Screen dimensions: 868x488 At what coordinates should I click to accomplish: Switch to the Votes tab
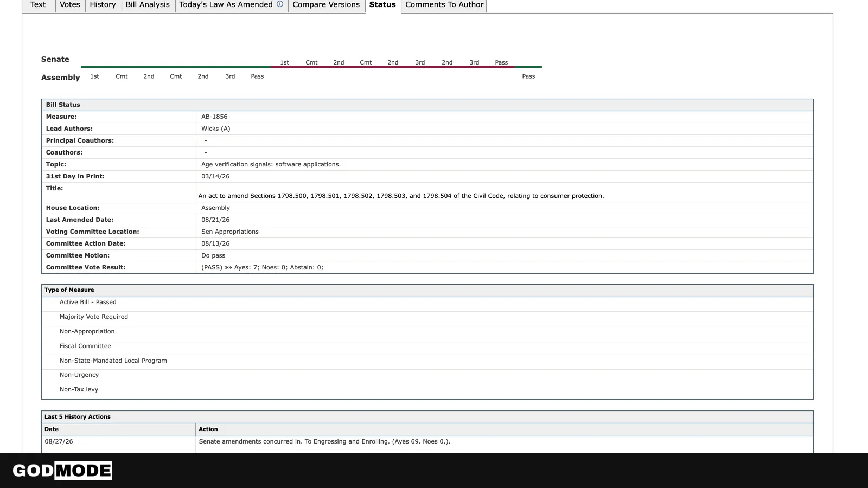pyautogui.click(x=70, y=5)
